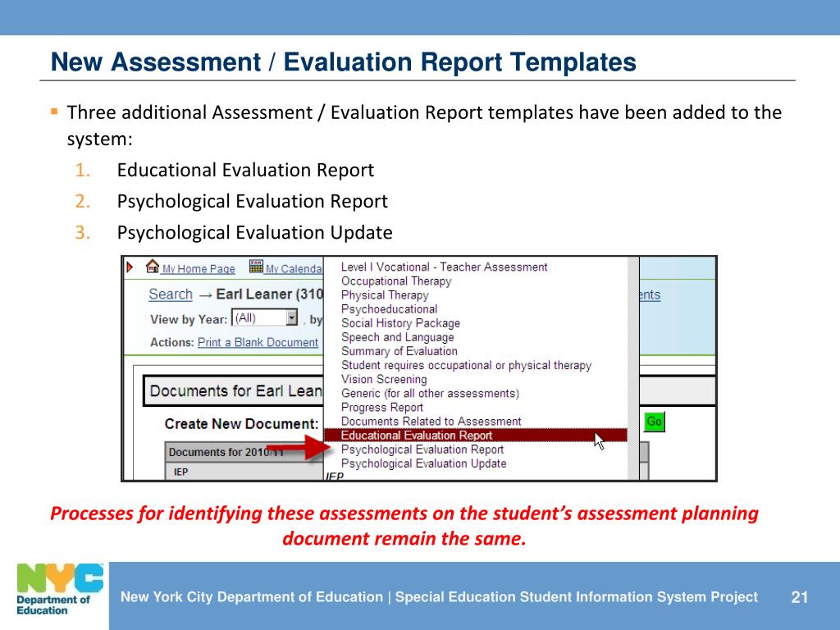Image resolution: width=840 pixels, height=630 pixels.
Task: Select Occupational Therapy from the list
Action: point(396,281)
